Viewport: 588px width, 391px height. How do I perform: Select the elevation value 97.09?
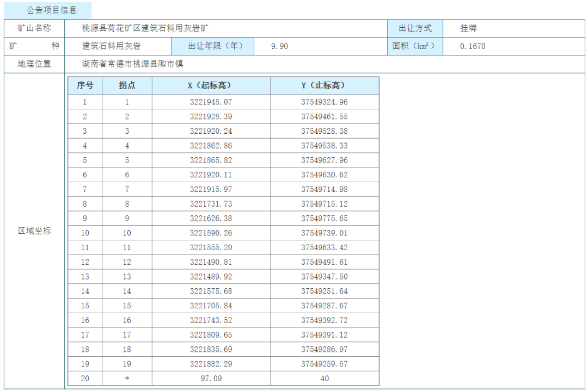[211, 378]
